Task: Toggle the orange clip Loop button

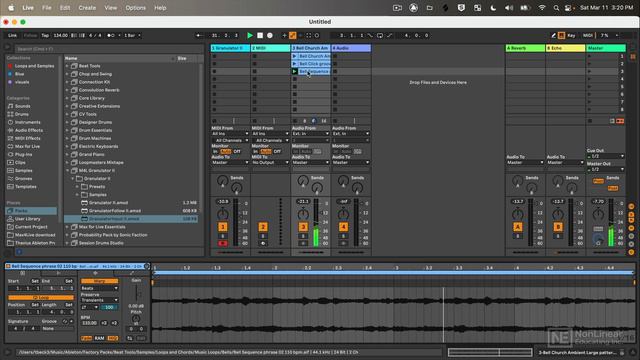Action: (x=41, y=298)
